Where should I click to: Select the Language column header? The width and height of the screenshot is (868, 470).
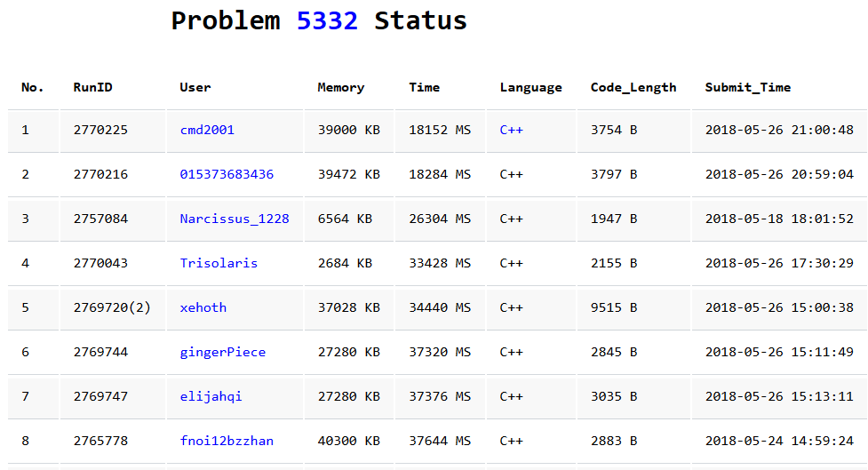click(x=530, y=87)
